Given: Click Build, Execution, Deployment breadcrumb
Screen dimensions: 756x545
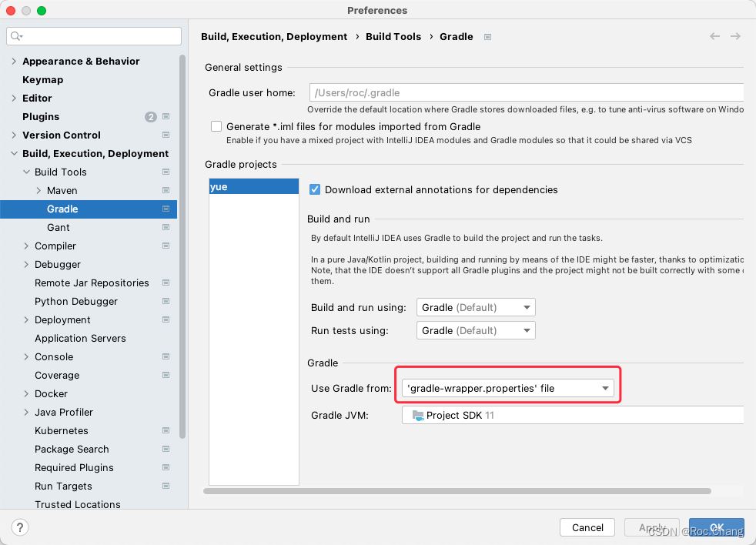Looking at the screenshot, I should (x=274, y=37).
